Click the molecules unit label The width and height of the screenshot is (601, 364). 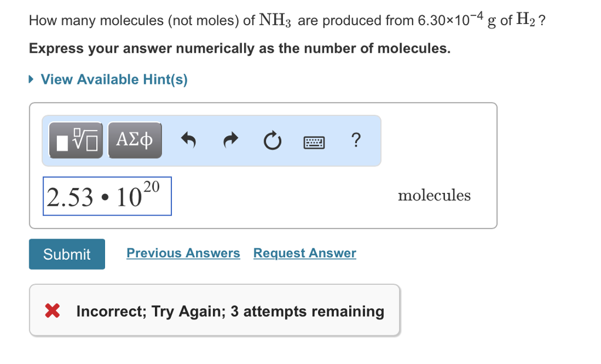[434, 195]
